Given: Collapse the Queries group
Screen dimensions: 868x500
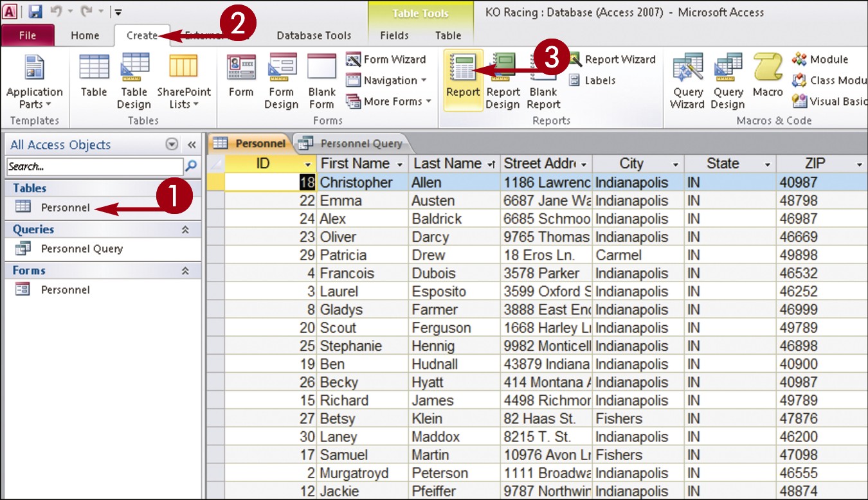Looking at the screenshot, I should tap(186, 229).
